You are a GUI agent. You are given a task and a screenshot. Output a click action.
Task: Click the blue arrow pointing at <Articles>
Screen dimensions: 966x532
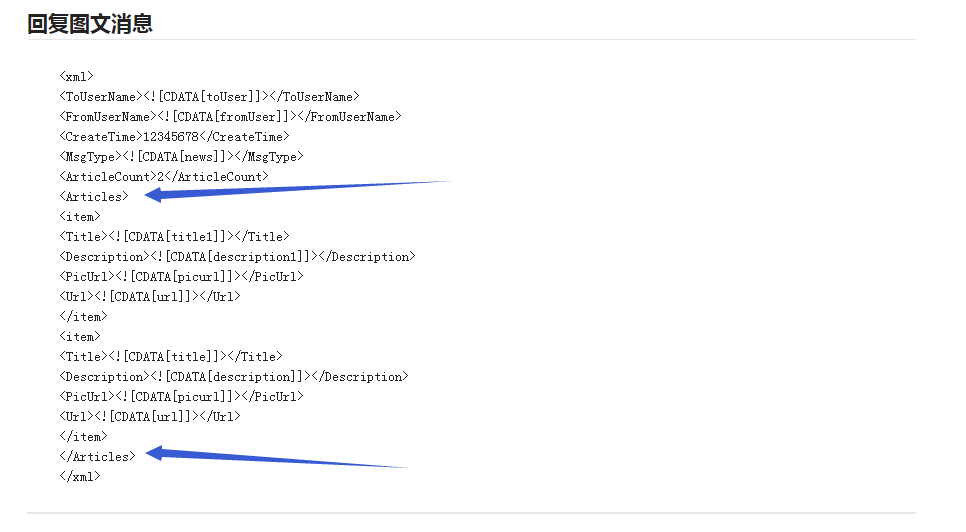click(x=298, y=190)
